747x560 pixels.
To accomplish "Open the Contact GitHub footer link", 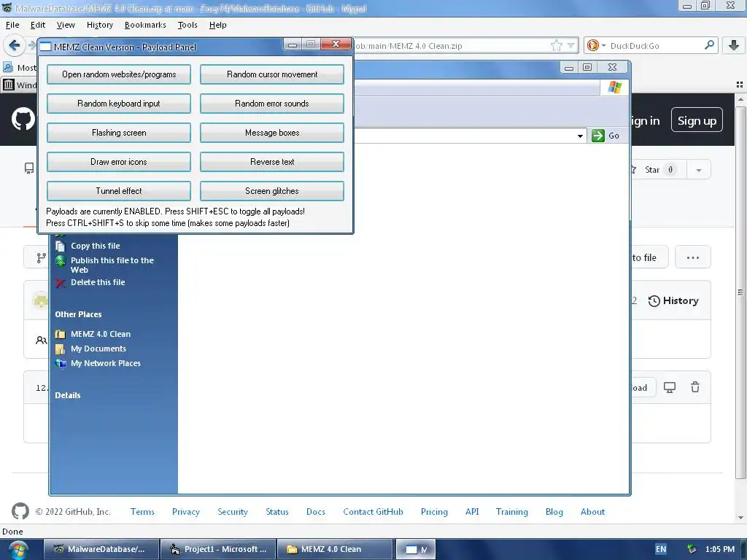I will 373,512.
